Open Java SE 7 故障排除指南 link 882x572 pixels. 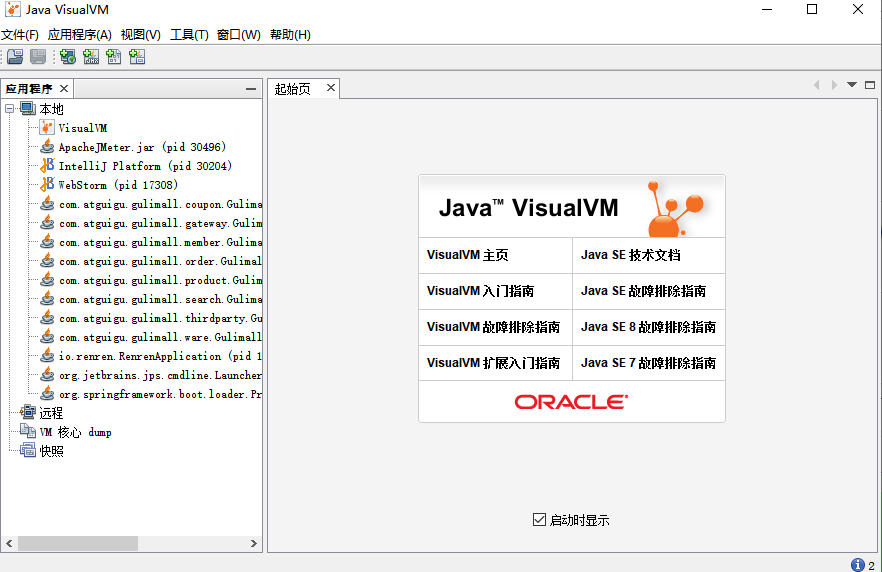648,363
